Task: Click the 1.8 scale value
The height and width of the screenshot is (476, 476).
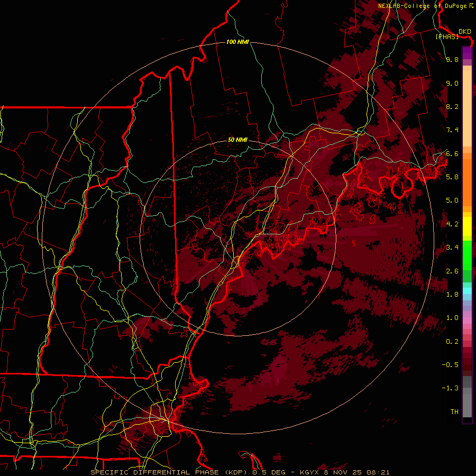Action: pos(452,295)
